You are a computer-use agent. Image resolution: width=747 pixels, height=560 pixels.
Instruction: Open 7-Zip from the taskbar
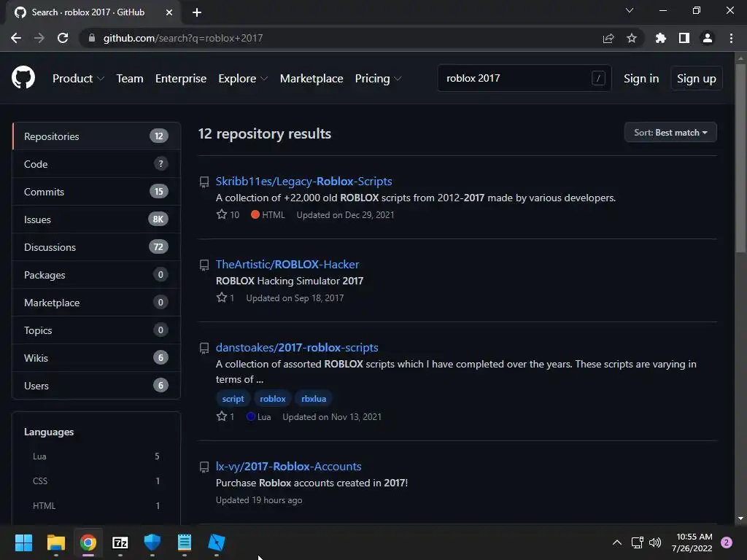(x=120, y=542)
